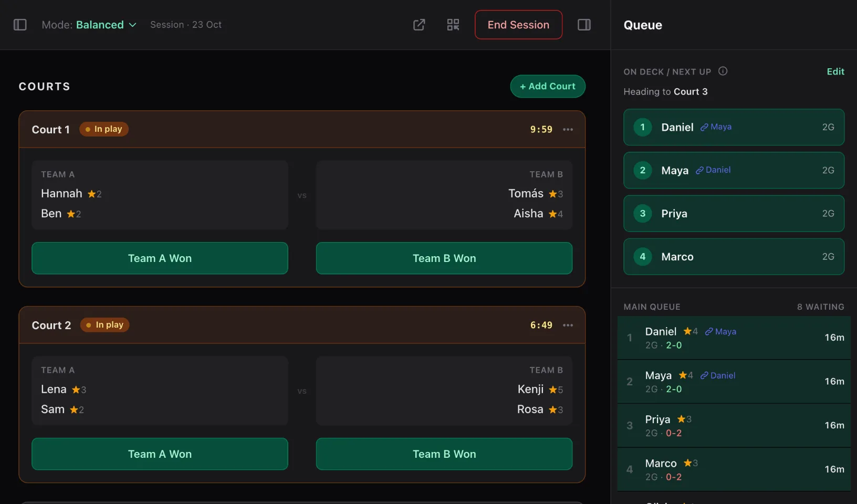Mark Team B Won on Court 1
The height and width of the screenshot is (504, 857).
(x=444, y=258)
